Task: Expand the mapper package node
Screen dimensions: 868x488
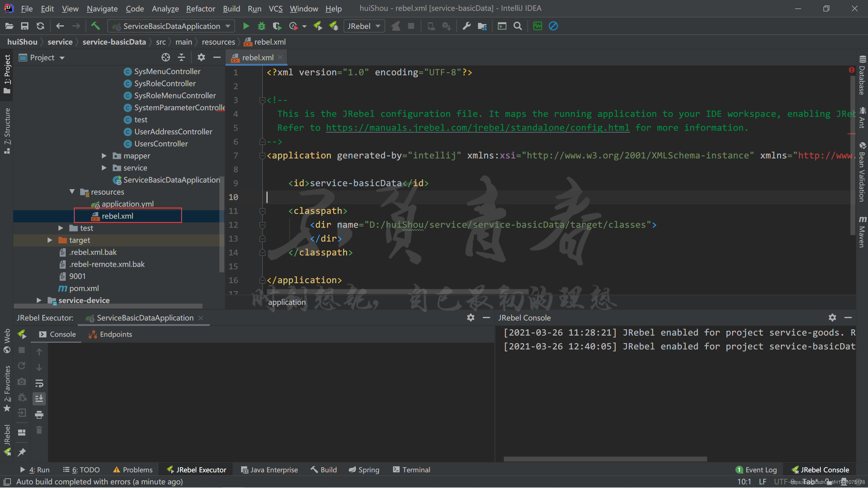Action: [x=104, y=156]
